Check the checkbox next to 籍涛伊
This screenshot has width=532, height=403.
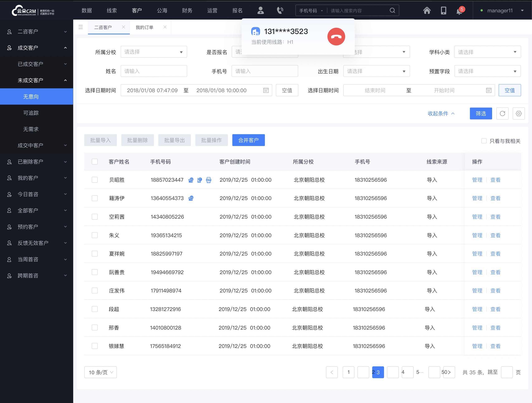coord(95,198)
